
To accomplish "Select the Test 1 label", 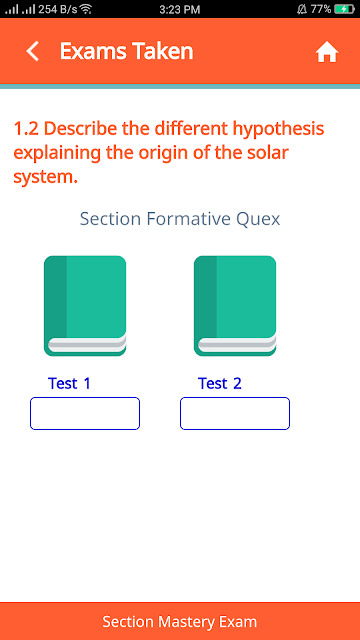I will 69,383.
